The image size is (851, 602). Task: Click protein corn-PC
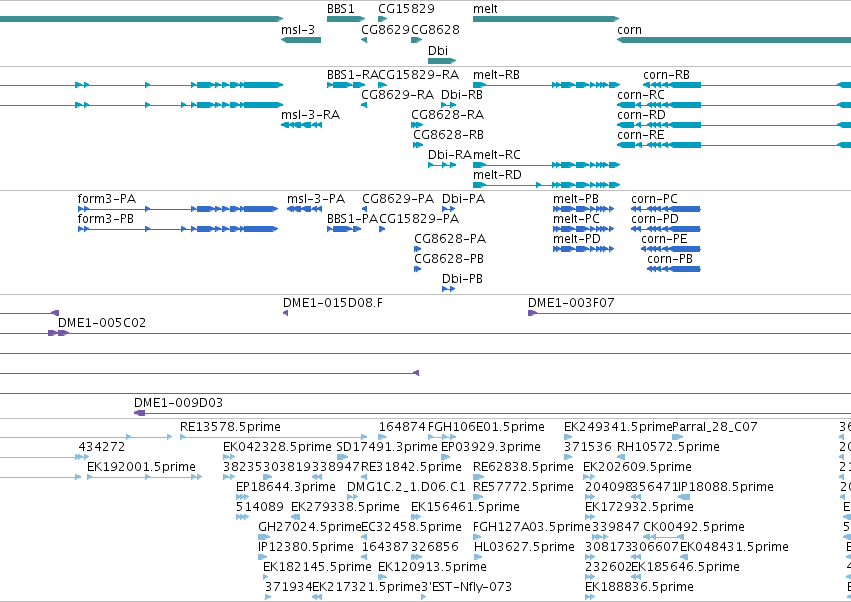(654, 199)
